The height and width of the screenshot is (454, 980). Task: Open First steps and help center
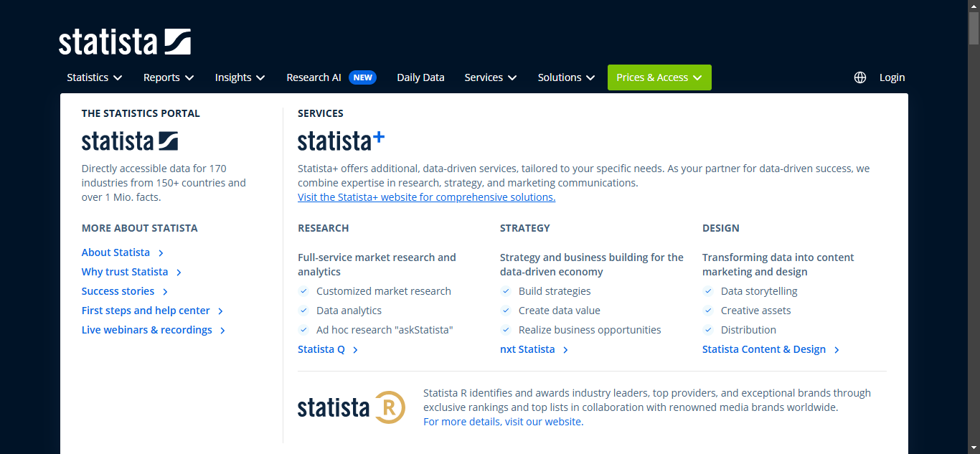[153, 311]
